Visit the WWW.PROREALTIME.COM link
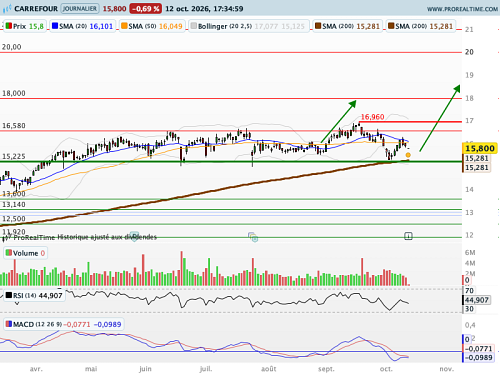 pyautogui.click(x=462, y=9)
